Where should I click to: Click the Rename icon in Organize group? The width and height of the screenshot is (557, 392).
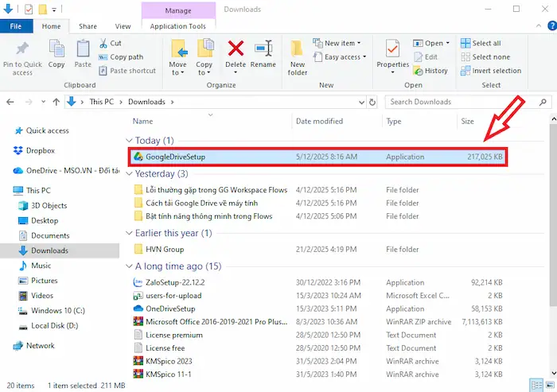(263, 51)
